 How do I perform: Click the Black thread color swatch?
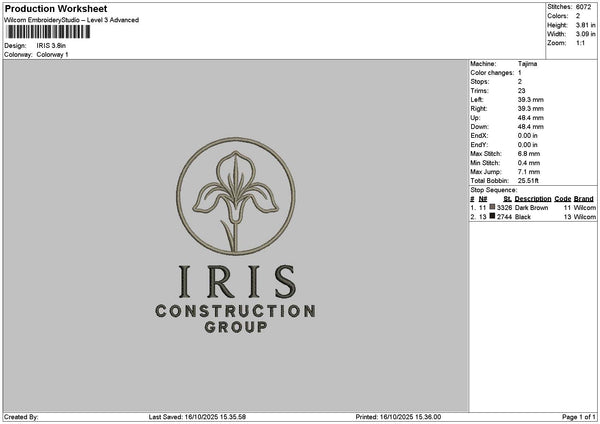click(492, 216)
